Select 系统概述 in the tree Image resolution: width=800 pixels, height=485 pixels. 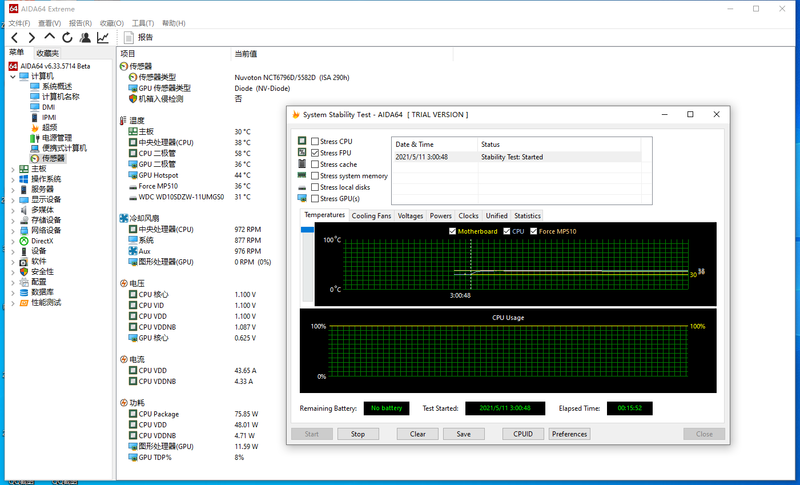(57, 86)
